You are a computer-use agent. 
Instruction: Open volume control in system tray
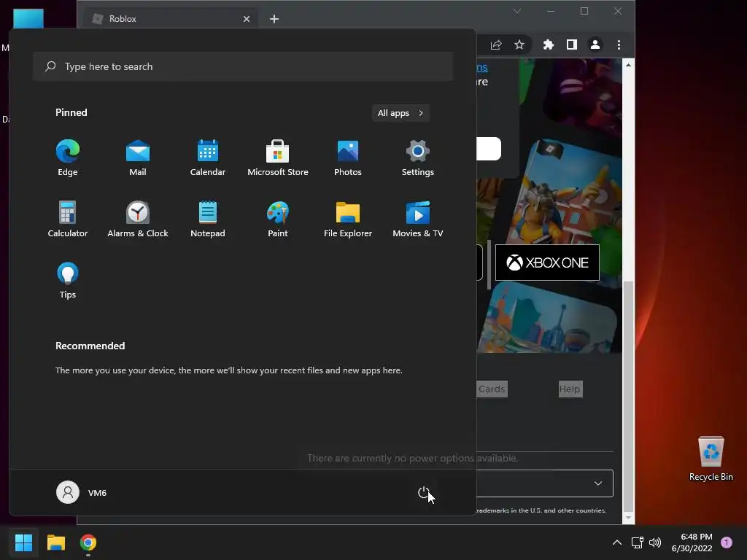[655, 542]
